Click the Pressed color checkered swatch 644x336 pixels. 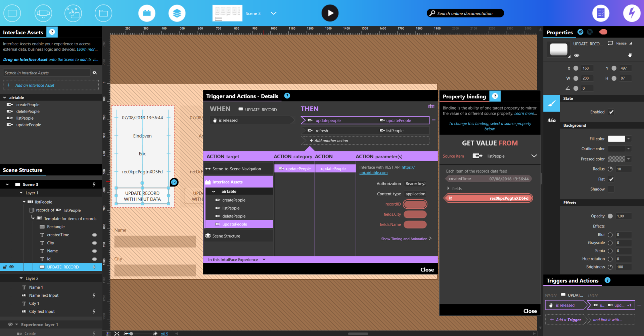click(x=616, y=159)
